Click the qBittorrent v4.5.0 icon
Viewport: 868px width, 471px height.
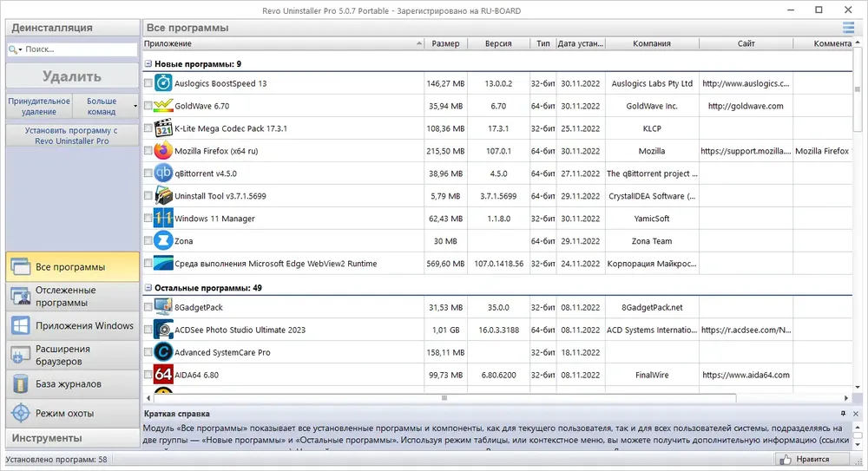click(163, 173)
